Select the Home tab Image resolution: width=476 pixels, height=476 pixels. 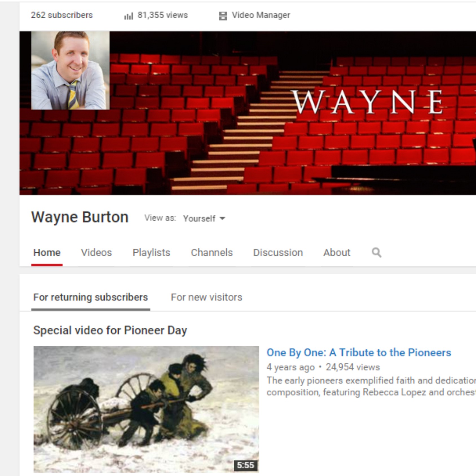pos(47,252)
